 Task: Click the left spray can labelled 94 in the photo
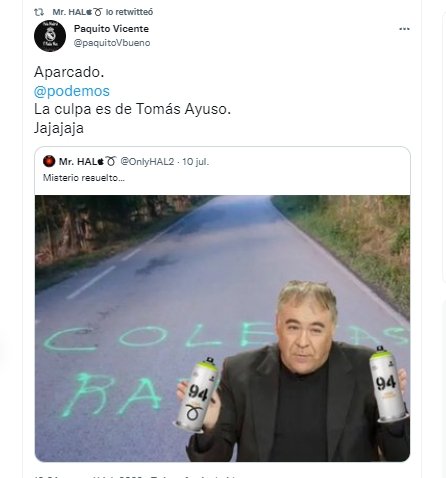[198, 394]
